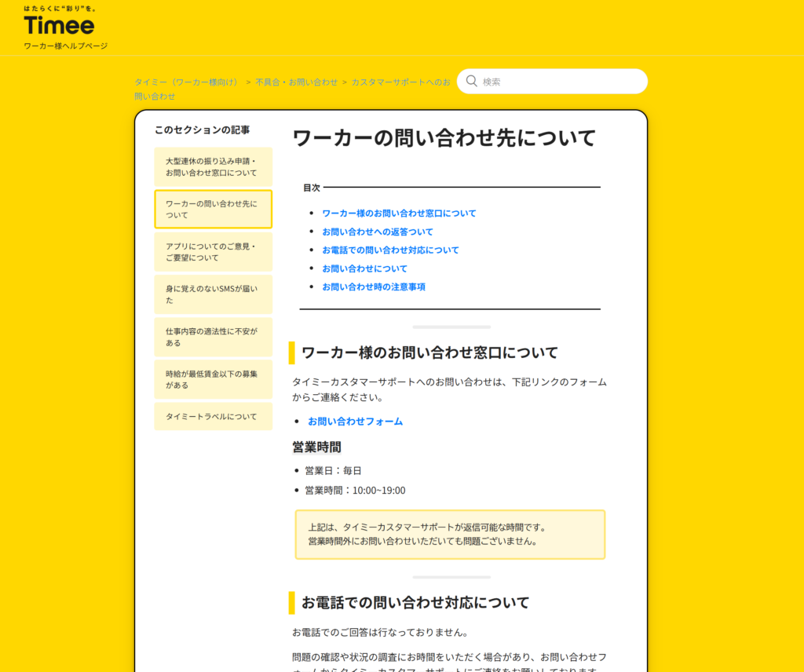Viewport: 804px width, 672px height.
Task: Open sidebar article 仕事内容の適法性に不安がある
Action: tap(213, 337)
